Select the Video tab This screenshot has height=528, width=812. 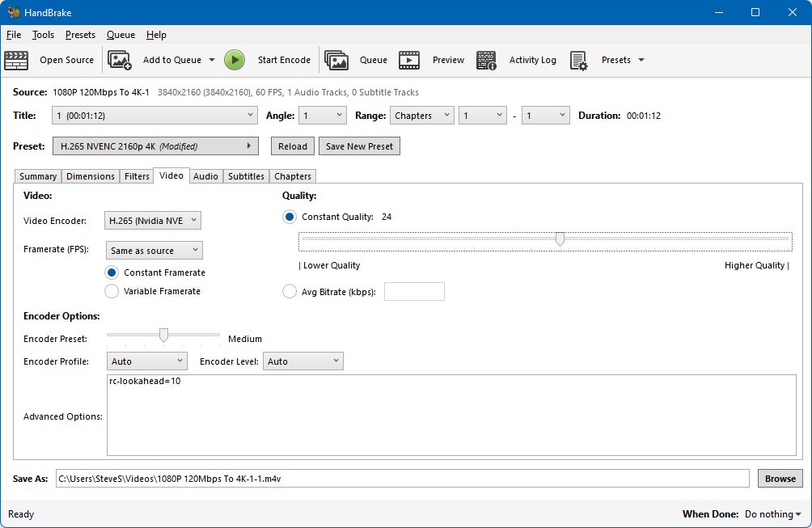[x=171, y=175]
